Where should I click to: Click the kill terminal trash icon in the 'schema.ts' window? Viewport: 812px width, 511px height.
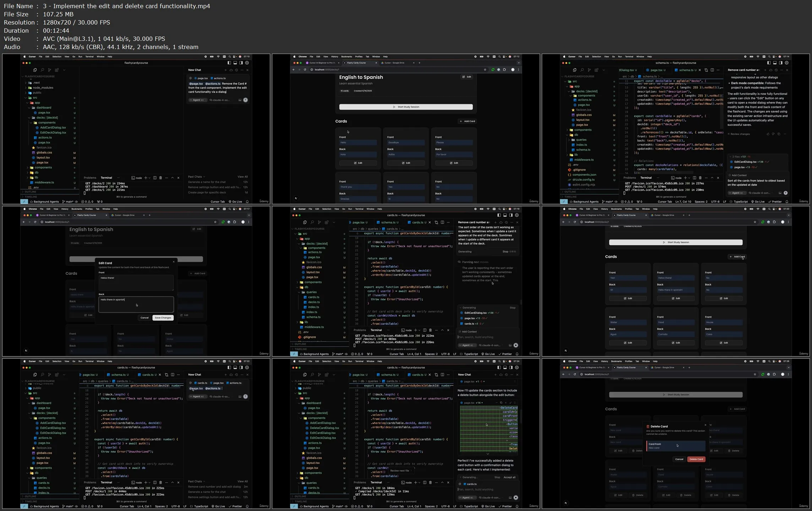click(700, 178)
